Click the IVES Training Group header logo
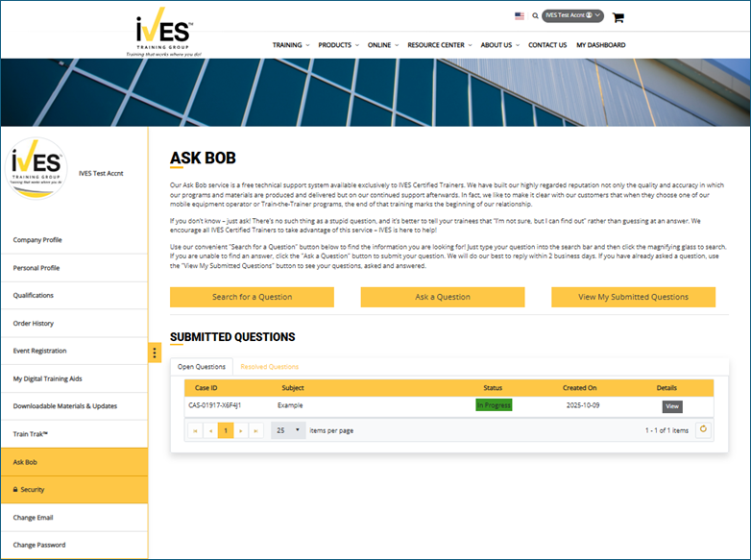The height and width of the screenshot is (560, 751). click(x=161, y=33)
